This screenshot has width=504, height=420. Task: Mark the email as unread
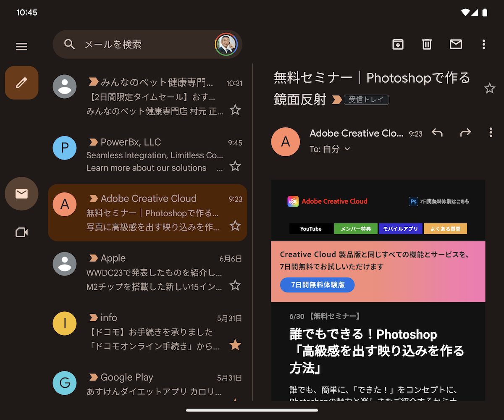pyautogui.click(x=456, y=44)
